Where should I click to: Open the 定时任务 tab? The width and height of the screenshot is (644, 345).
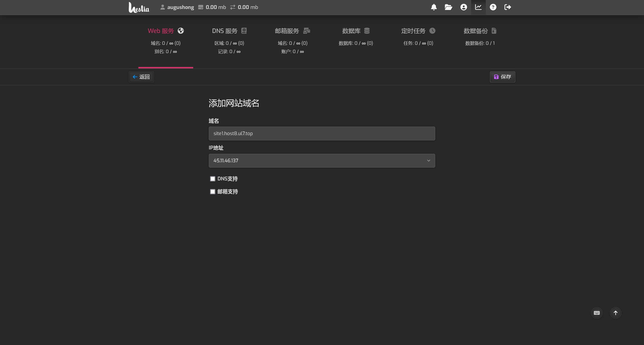tap(418, 31)
